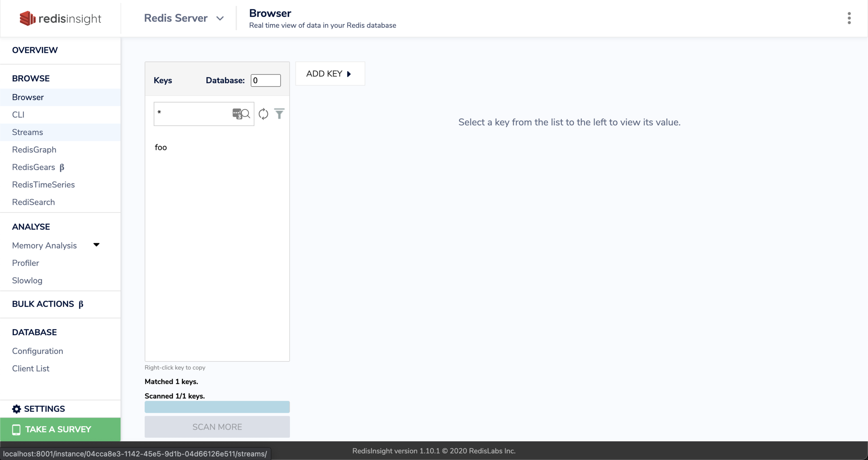868x460 pixels.
Task: Click the password-manager badge icon in search box
Action: click(237, 114)
